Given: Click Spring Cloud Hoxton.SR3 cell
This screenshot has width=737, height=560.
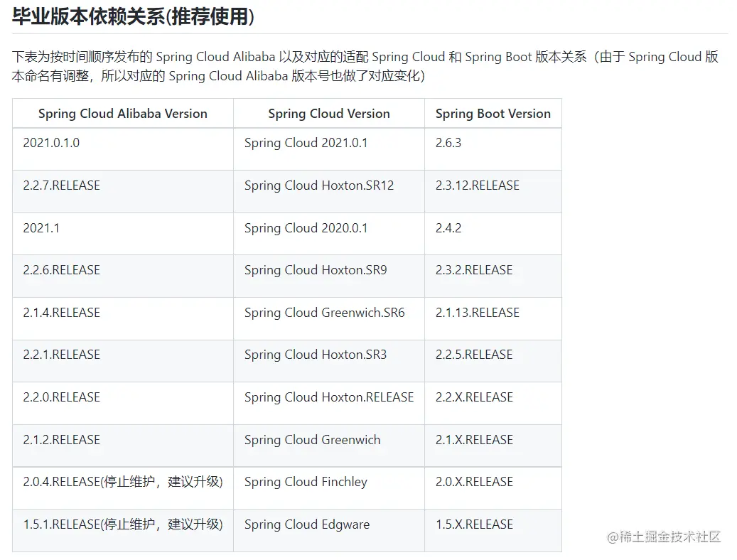Looking at the screenshot, I should 329,360.
